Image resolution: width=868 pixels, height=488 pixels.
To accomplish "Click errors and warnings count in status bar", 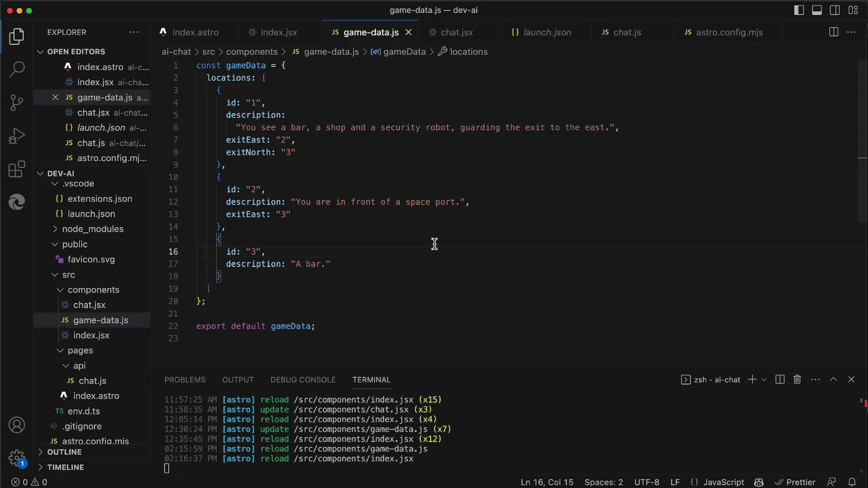I will 29,482.
